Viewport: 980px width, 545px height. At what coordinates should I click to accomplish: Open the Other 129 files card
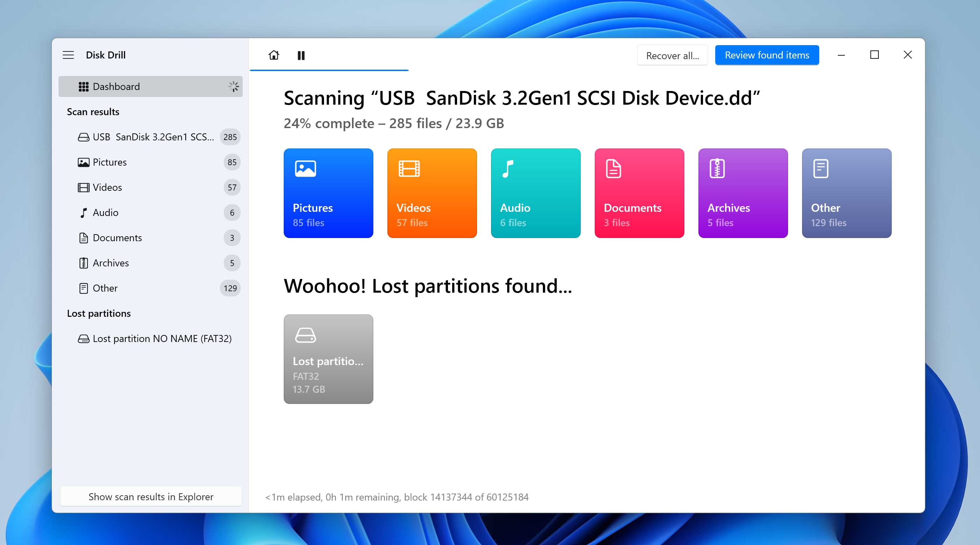pyautogui.click(x=847, y=193)
